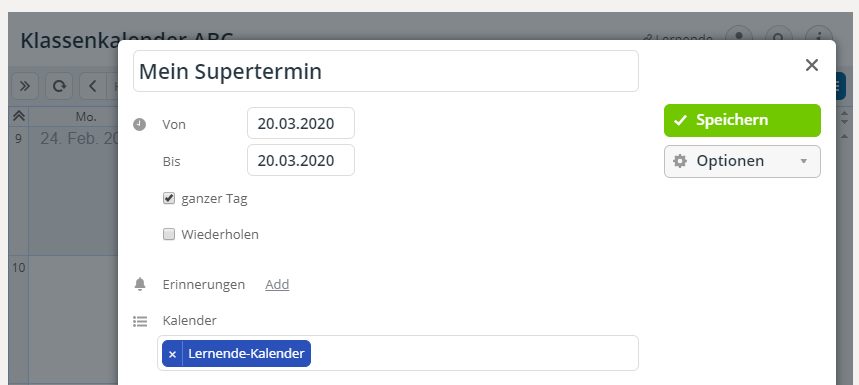Click the dropdown arrow on the Optionen button

[804, 162]
